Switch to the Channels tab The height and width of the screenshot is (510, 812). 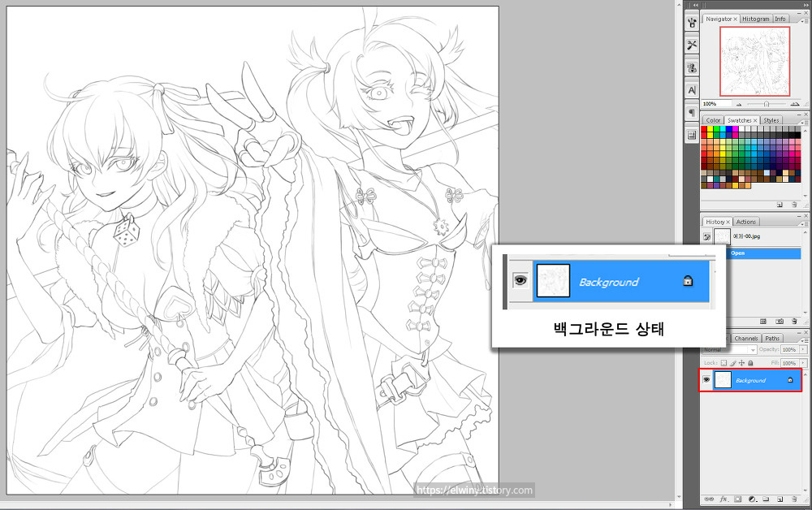tap(745, 338)
